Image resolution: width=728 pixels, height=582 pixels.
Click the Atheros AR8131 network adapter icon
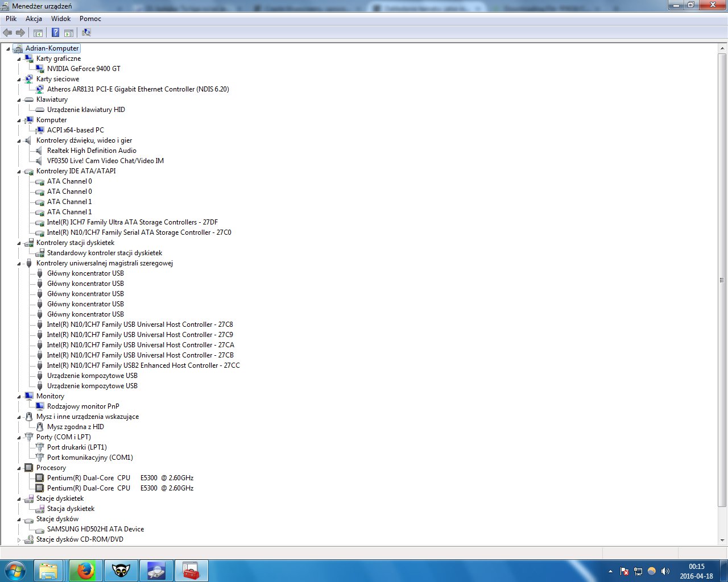(40, 89)
